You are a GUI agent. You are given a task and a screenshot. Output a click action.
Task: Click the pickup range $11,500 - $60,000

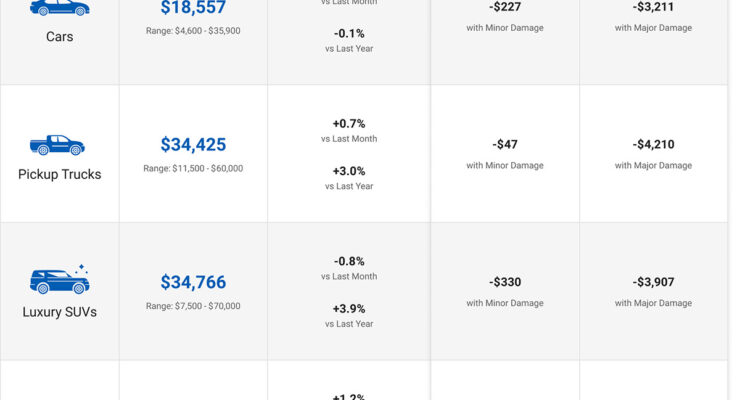coord(193,168)
